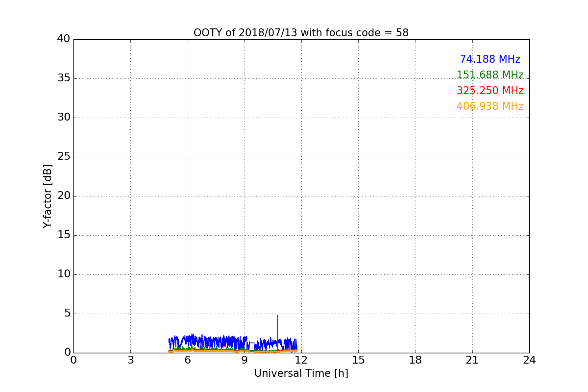Click the 'Y-factor [dB]' axis label
Image resolution: width=588 pixels, height=392 pixels.
[x=48, y=196]
